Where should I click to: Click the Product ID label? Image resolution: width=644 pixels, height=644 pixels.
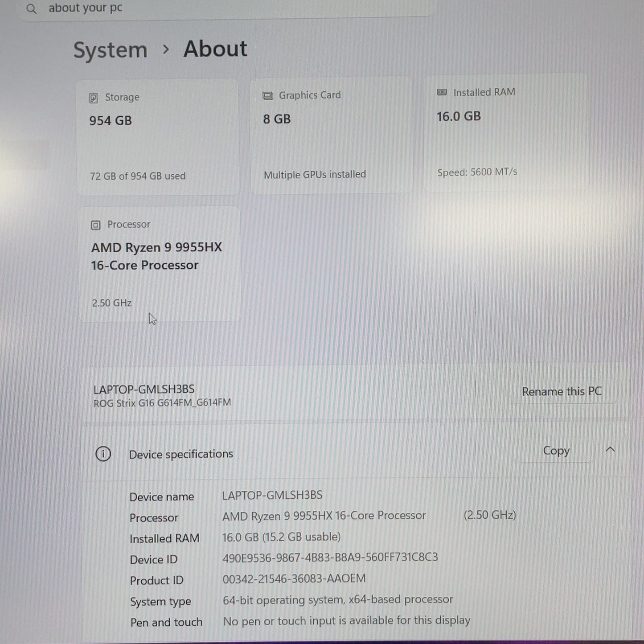pyautogui.click(x=157, y=581)
